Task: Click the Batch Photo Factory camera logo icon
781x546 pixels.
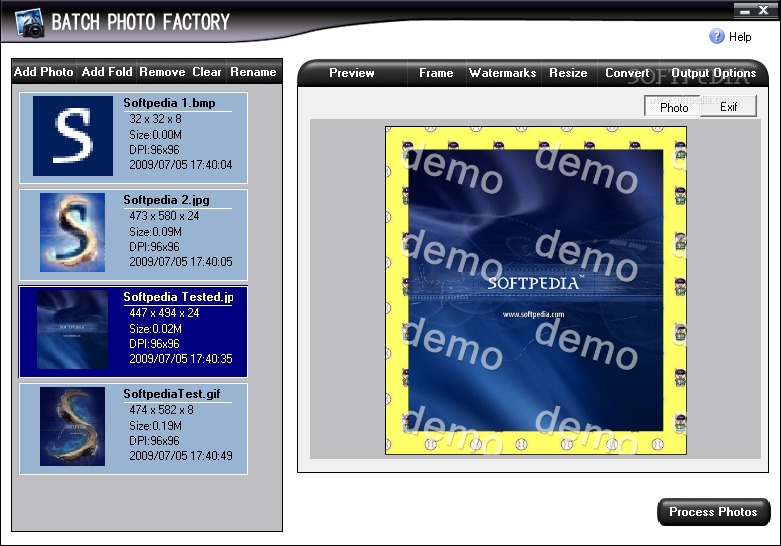Action: (30, 22)
